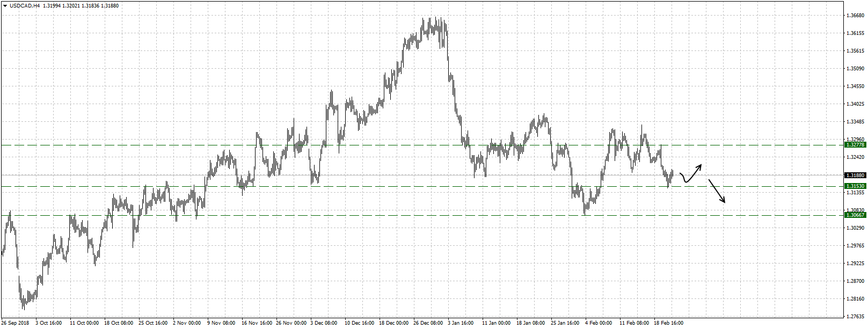This screenshot has height=329, width=868.
Task: Click the 26 Dec 08:00 time label
Action: pyautogui.click(x=428, y=323)
